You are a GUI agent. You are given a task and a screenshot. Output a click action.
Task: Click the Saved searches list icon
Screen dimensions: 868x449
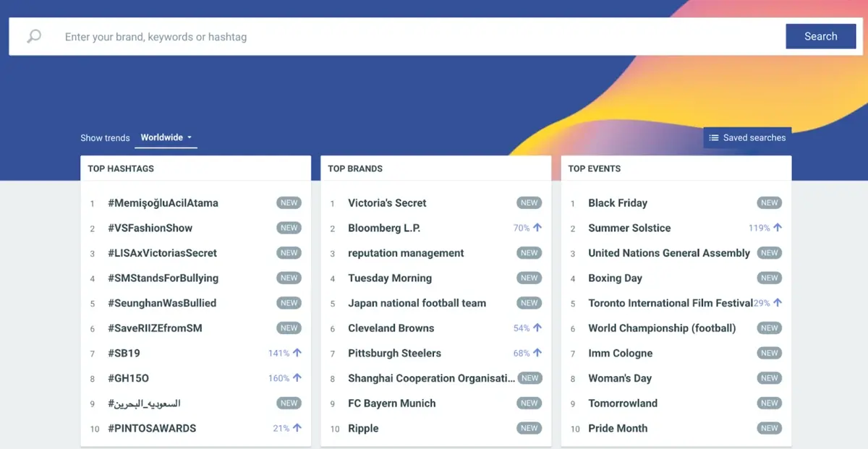click(714, 138)
